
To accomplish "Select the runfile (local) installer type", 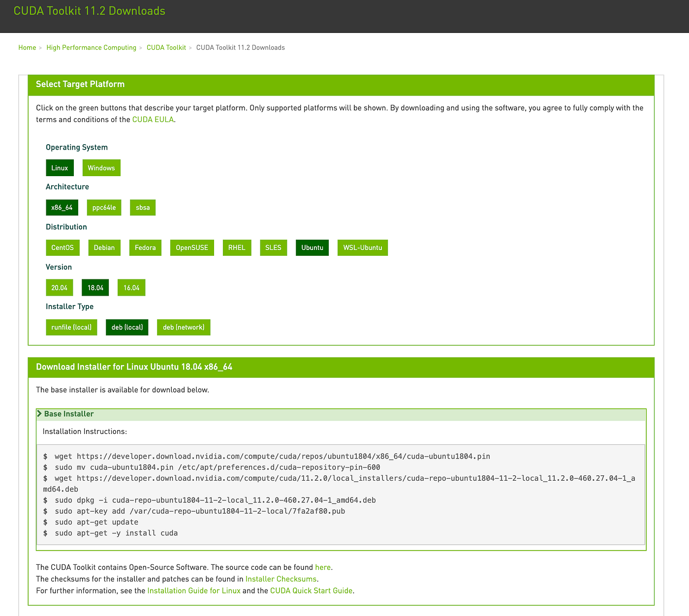I will (71, 327).
